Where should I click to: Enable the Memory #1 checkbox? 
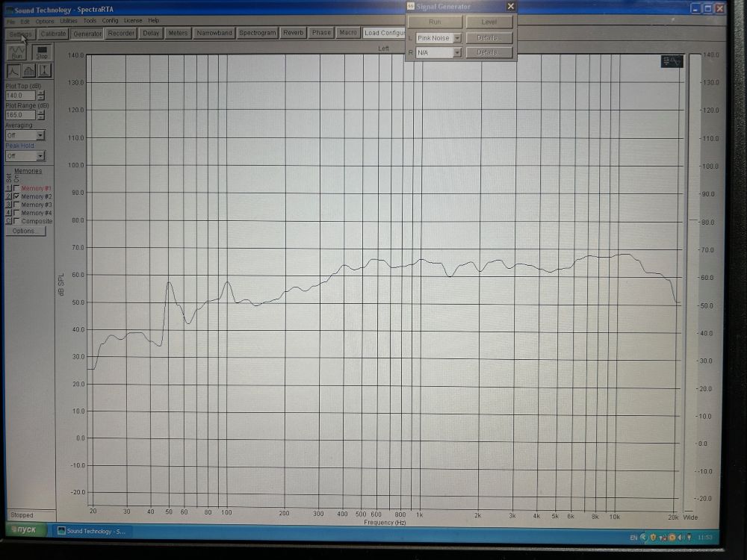pyautogui.click(x=16, y=188)
